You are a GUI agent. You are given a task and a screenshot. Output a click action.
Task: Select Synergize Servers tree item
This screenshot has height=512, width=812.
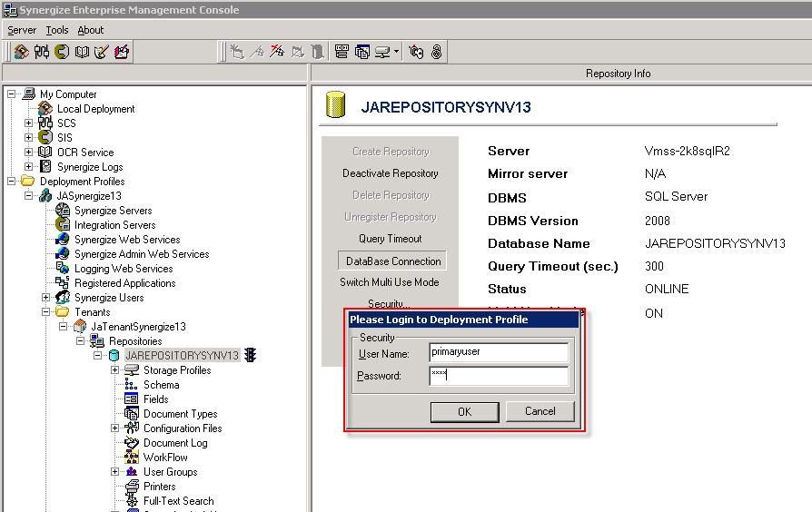(x=114, y=211)
